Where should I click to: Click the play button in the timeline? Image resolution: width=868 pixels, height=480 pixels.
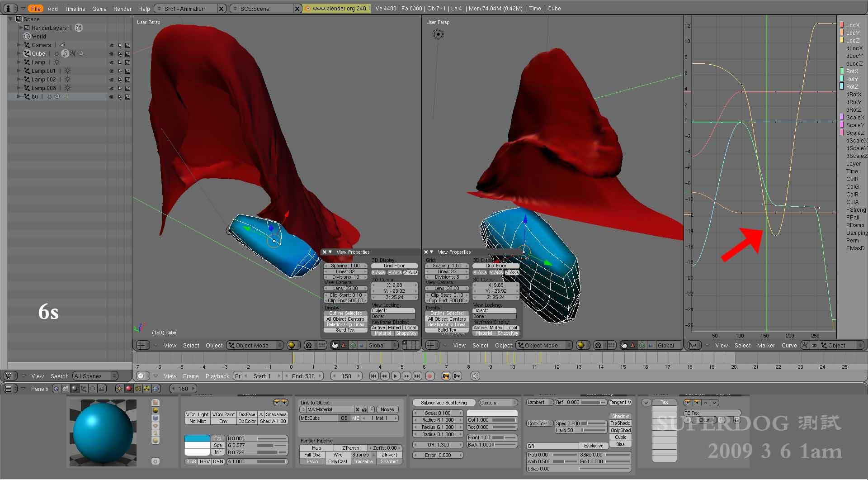[x=396, y=376]
